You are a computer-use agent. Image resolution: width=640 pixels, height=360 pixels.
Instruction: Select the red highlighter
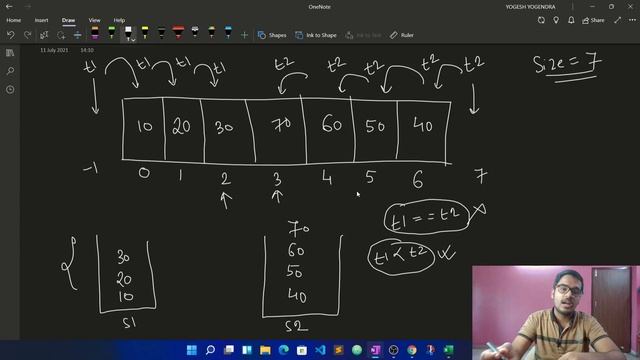click(x=178, y=33)
